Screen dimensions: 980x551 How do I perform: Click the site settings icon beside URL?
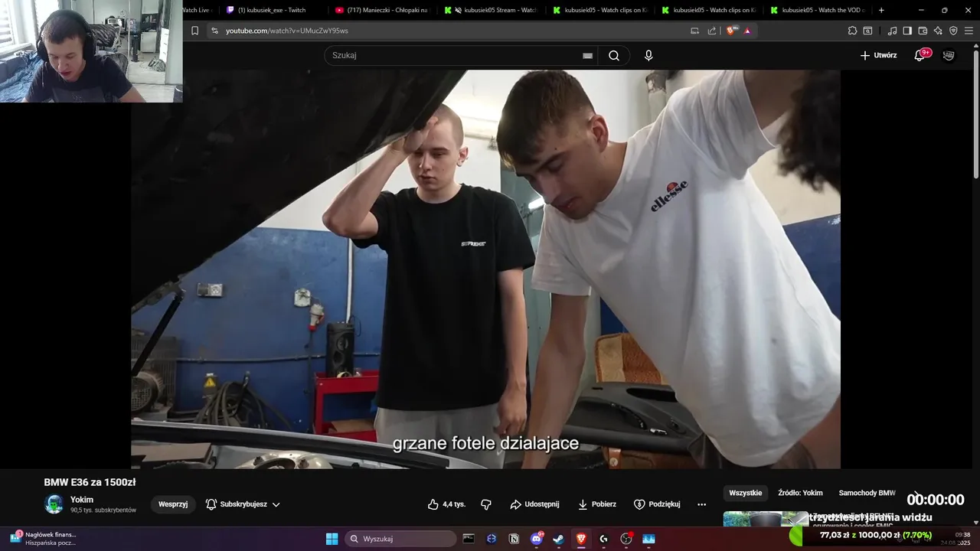tap(214, 31)
